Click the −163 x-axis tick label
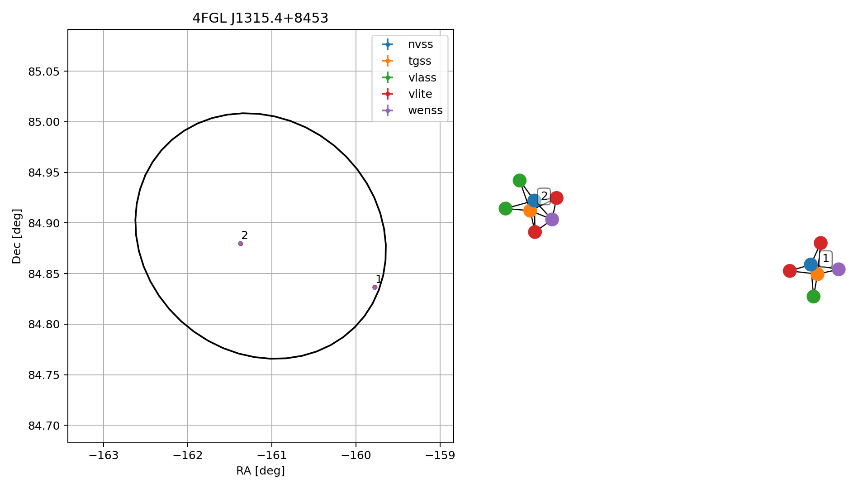 [x=104, y=455]
